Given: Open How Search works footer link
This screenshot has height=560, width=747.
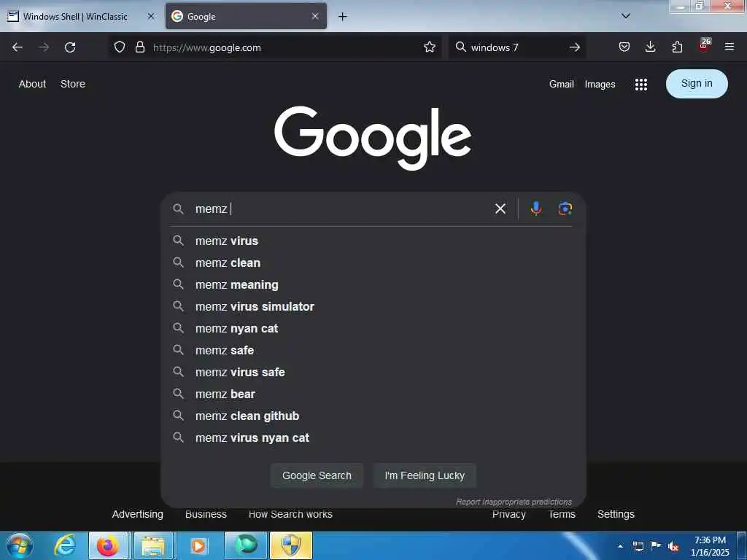Looking at the screenshot, I should pyautogui.click(x=290, y=514).
